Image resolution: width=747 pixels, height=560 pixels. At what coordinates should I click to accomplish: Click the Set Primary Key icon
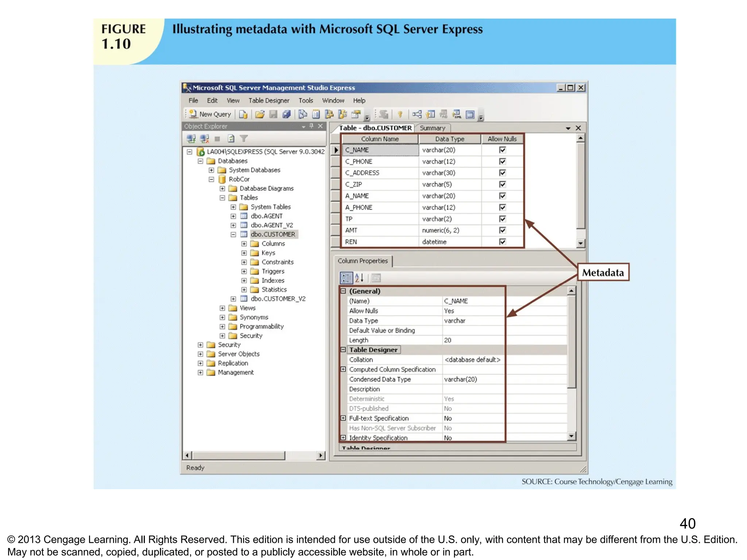pos(400,114)
